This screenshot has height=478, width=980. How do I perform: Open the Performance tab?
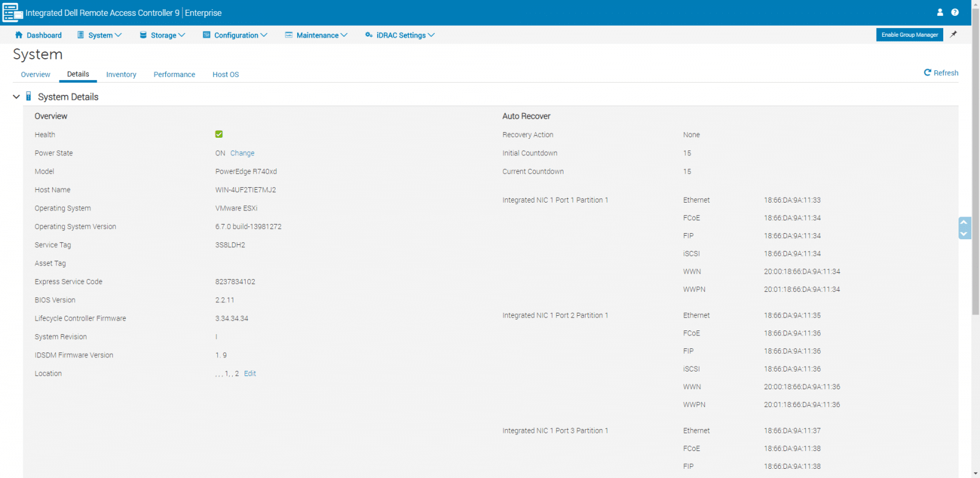click(175, 75)
